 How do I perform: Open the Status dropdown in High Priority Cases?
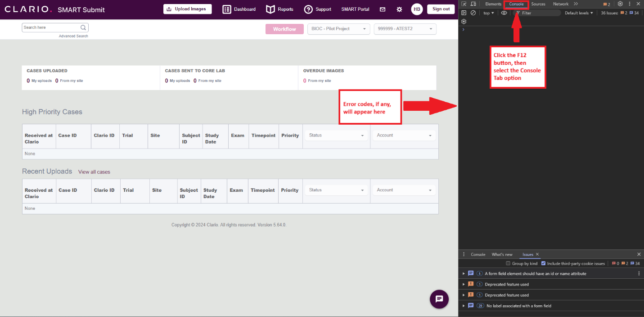[x=336, y=135]
